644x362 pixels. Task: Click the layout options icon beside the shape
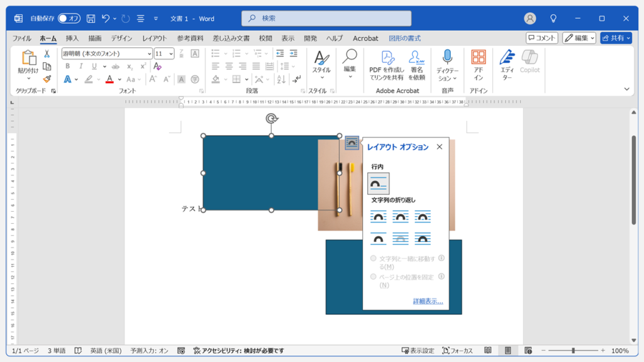[x=352, y=143]
